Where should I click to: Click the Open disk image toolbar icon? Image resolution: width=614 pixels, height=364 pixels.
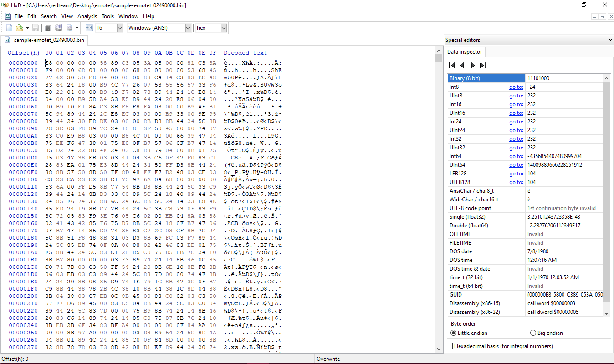(70, 28)
